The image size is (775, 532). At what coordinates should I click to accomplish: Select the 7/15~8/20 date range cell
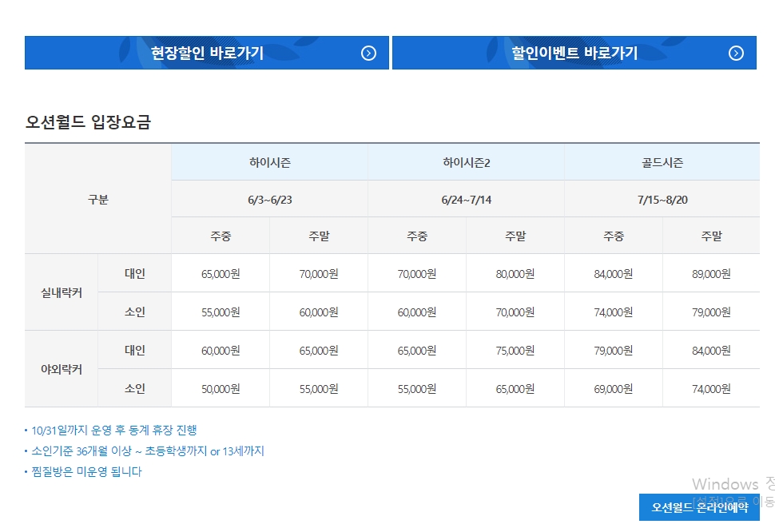pyautogui.click(x=662, y=200)
